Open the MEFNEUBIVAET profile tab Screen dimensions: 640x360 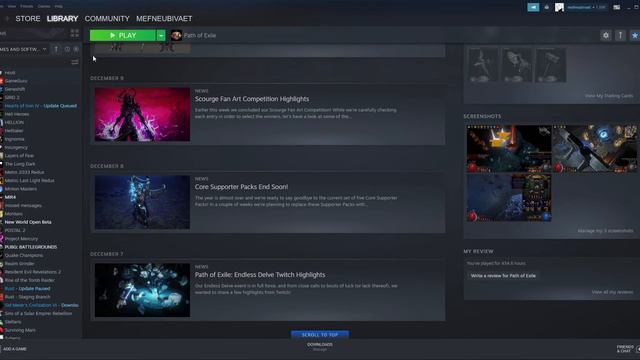pyautogui.click(x=164, y=19)
